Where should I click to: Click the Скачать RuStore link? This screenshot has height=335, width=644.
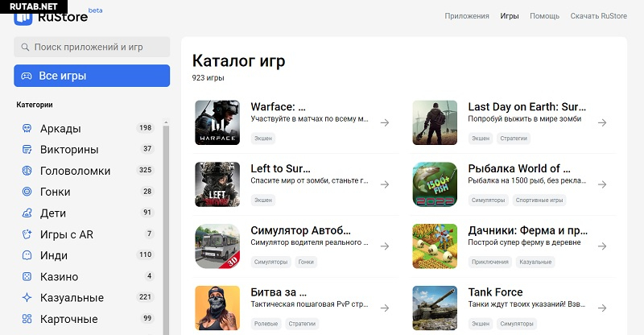pyautogui.click(x=598, y=16)
